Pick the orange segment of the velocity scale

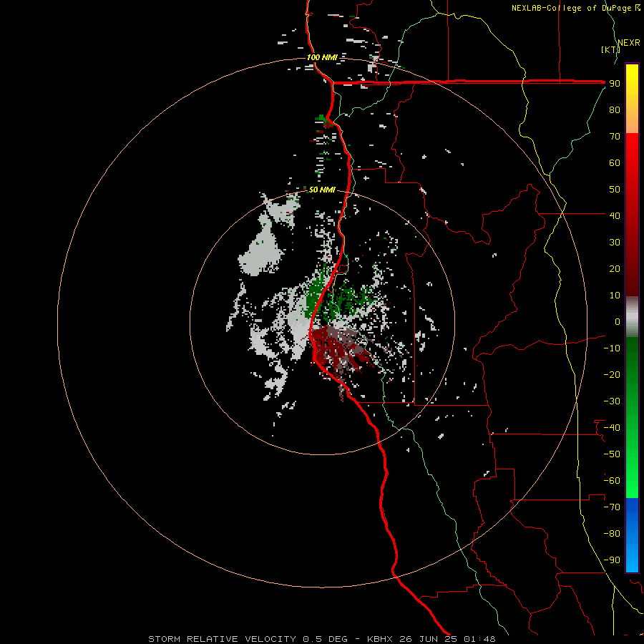tap(632, 119)
